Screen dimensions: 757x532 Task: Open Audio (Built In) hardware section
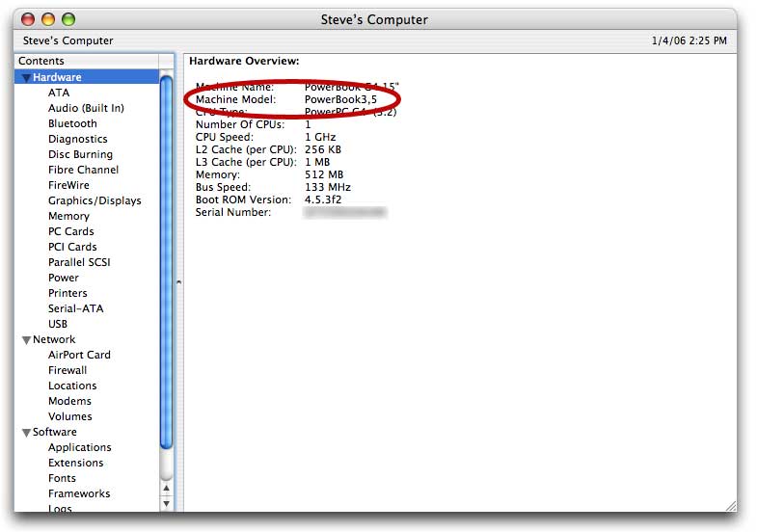tap(86, 108)
